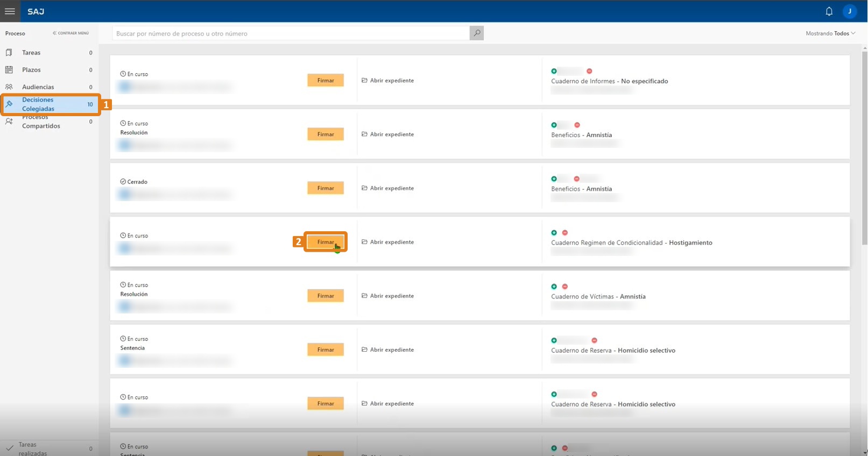Click the 'Cerrado' status label
The image size is (868, 456).
point(137,182)
